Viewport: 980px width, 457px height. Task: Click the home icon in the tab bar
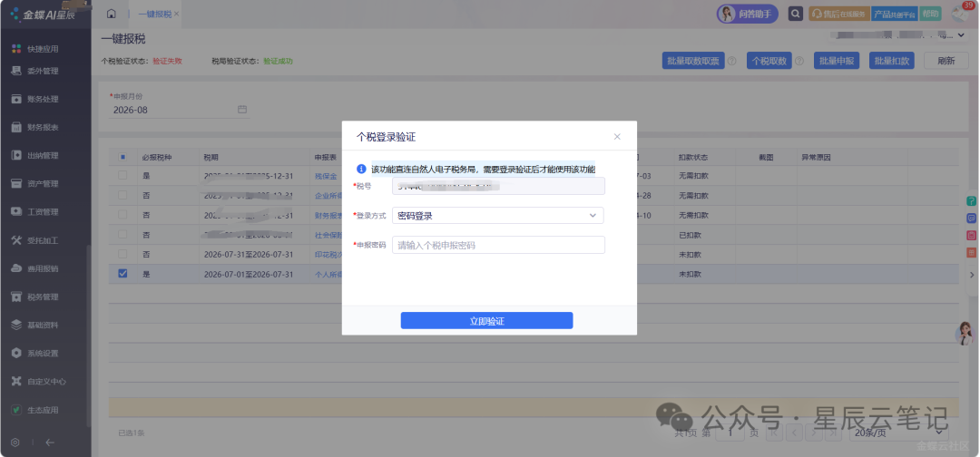[112, 14]
